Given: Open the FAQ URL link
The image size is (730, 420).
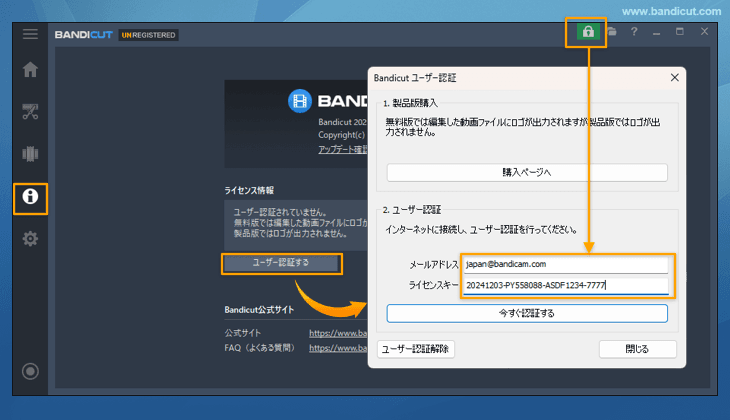Looking at the screenshot, I should (338, 348).
